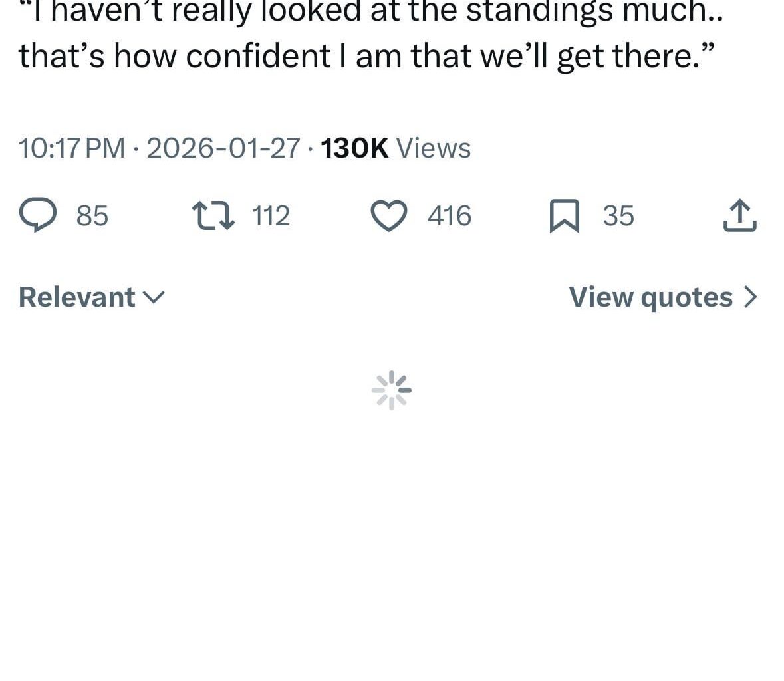The image size is (784, 681).
Task: Click the loading spinner indicator
Action: pyautogui.click(x=392, y=390)
